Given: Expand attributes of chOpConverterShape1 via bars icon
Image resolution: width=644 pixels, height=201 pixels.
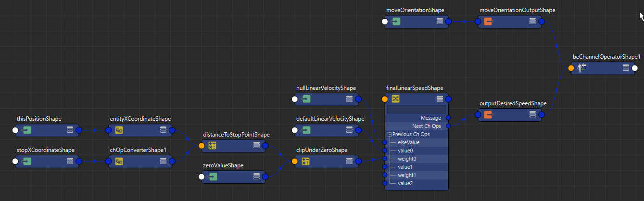Looking at the screenshot, I should click(x=164, y=161).
